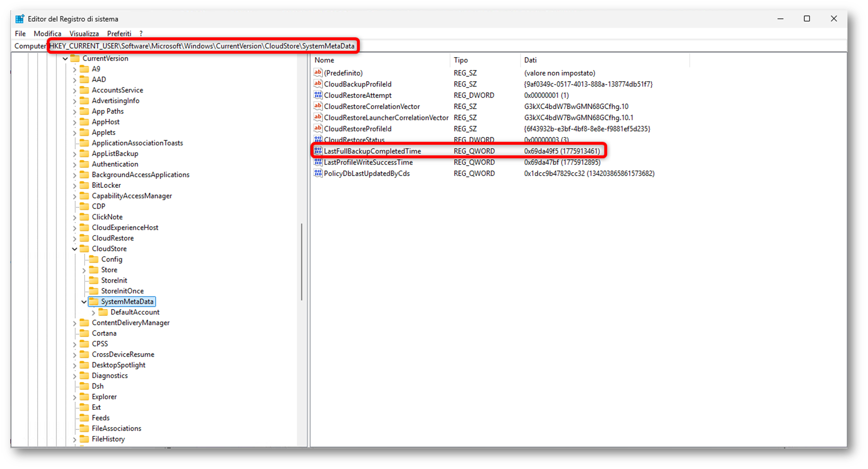Click the BitLocker folder icon

tap(84, 185)
